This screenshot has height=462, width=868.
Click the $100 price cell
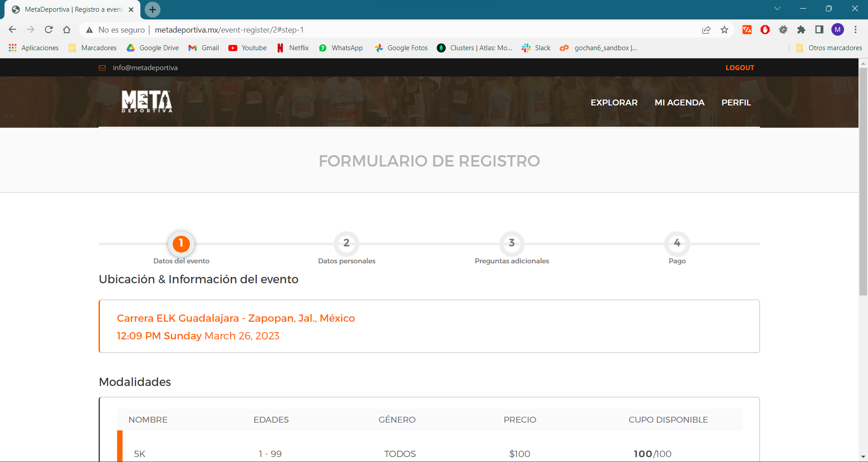[519, 454]
